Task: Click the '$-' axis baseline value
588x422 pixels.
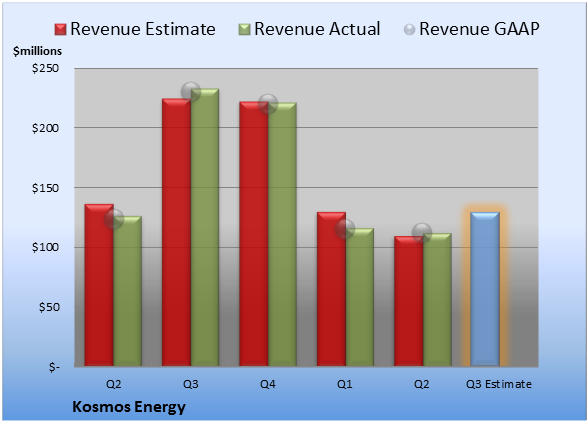Action: [x=54, y=367]
